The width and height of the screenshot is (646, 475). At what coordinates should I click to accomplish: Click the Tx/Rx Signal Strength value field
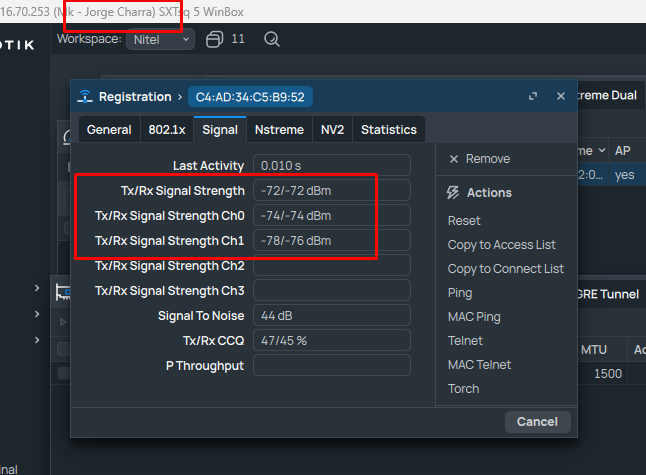click(x=331, y=190)
